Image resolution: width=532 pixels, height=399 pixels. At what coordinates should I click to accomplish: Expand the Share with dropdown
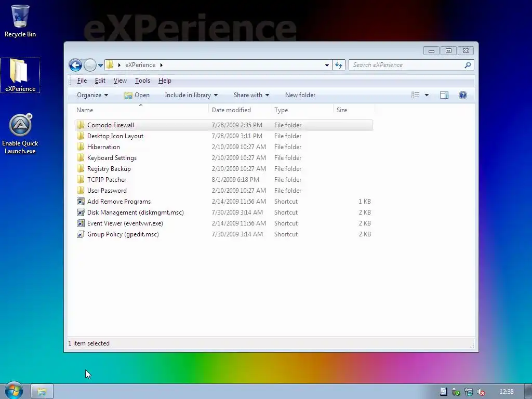pyautogui.click(x=251, y=95)
